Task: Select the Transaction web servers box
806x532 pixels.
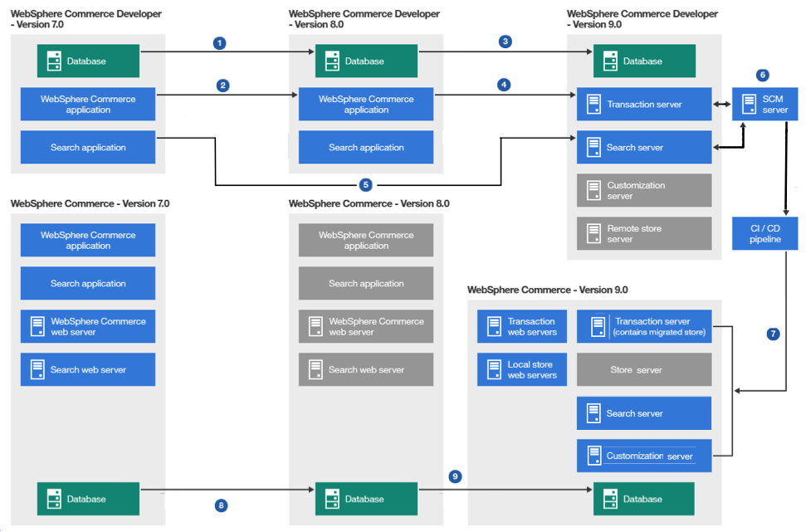Action: [x=522, y=326]
